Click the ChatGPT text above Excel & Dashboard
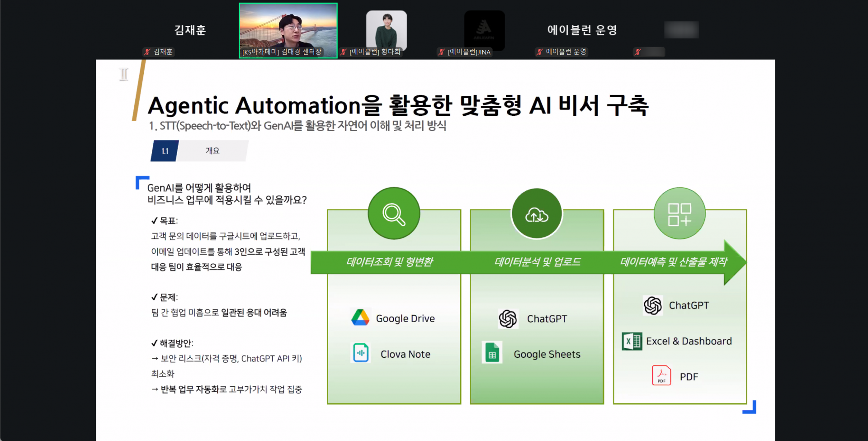This screenshot has width=868, height=441. (689, 305)
